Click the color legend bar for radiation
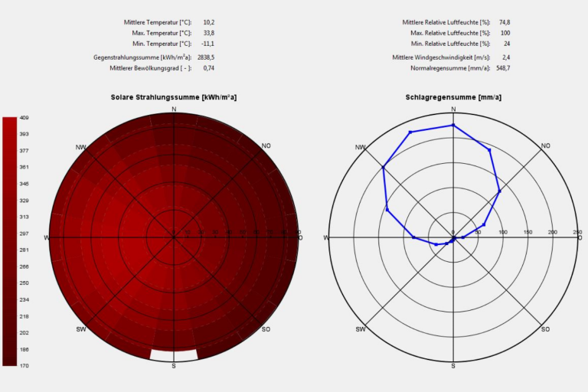The image size is (588, 392). coord(9,240)
